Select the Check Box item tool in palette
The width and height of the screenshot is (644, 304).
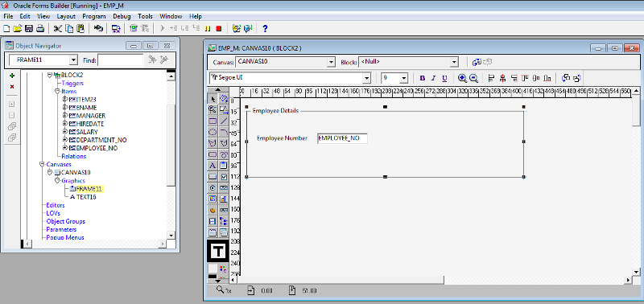[x=224, y=177]
